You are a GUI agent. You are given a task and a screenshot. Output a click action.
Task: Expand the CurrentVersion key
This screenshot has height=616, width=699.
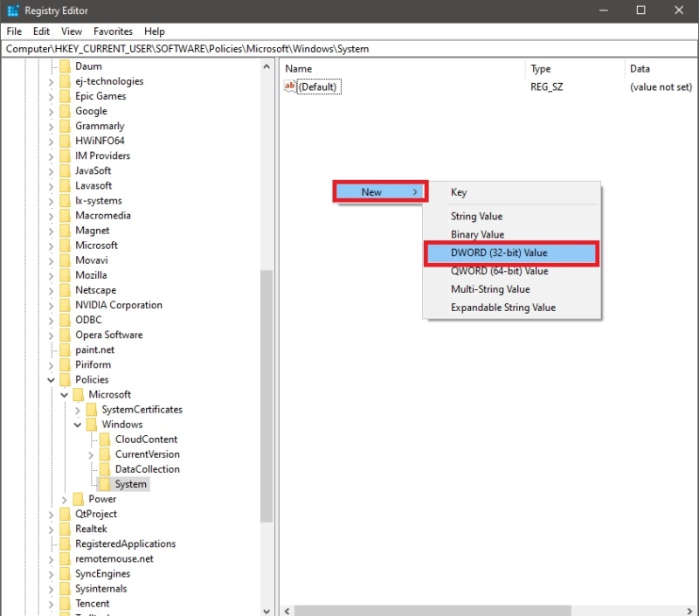click(x=91, y=454)
